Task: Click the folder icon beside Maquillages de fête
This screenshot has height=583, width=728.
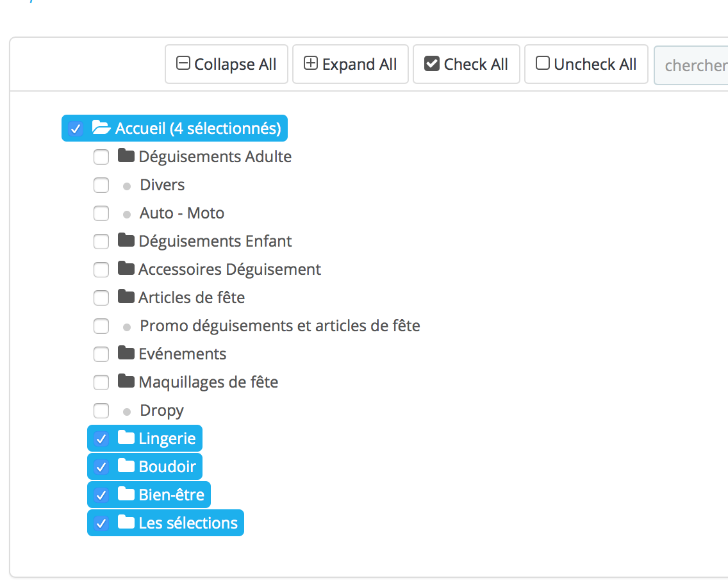Action: click(x=126, y=381)
